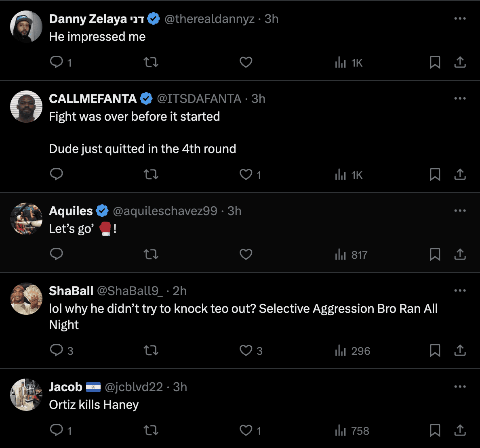
Task: Like ShaBall's tweet about Selective Aggression
Action: click(246, 350)
